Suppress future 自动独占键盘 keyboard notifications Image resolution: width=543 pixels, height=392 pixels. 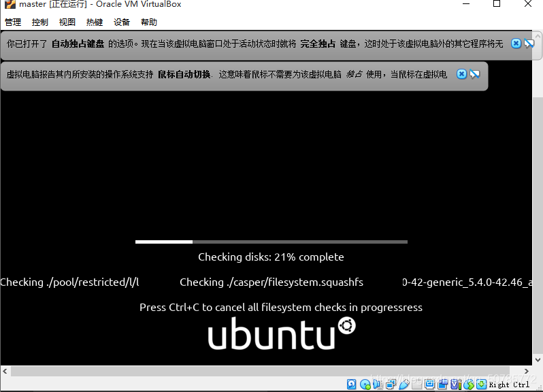[529, 44]
